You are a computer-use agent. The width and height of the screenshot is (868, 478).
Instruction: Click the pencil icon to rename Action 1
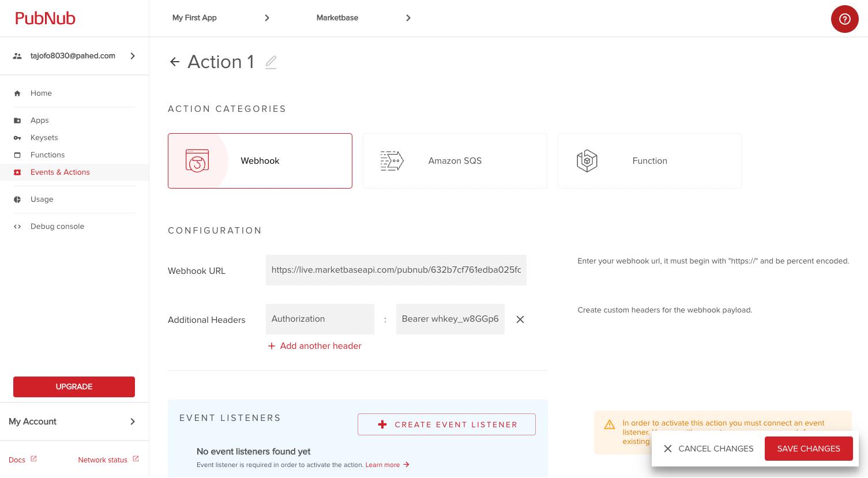(271, 62)
